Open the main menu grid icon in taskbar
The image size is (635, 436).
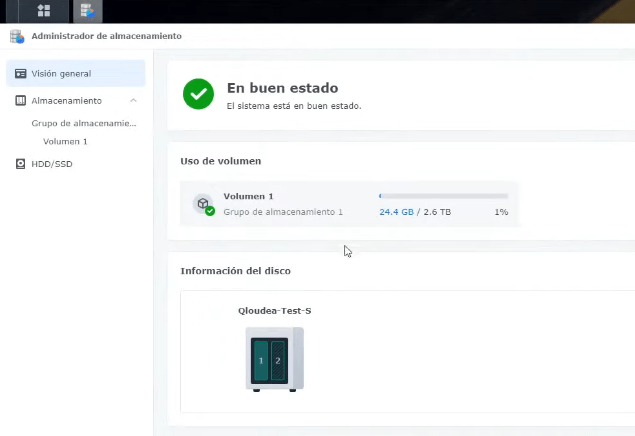point(44,11)
